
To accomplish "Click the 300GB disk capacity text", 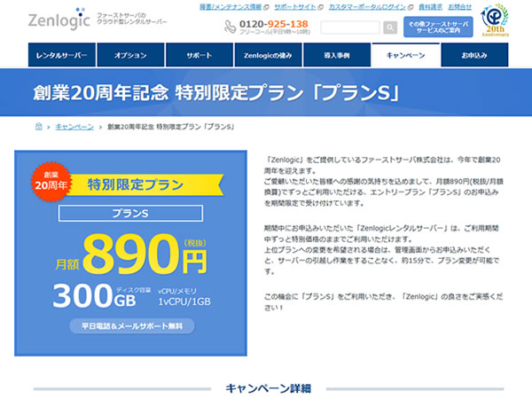I will [x=94, y=296].
